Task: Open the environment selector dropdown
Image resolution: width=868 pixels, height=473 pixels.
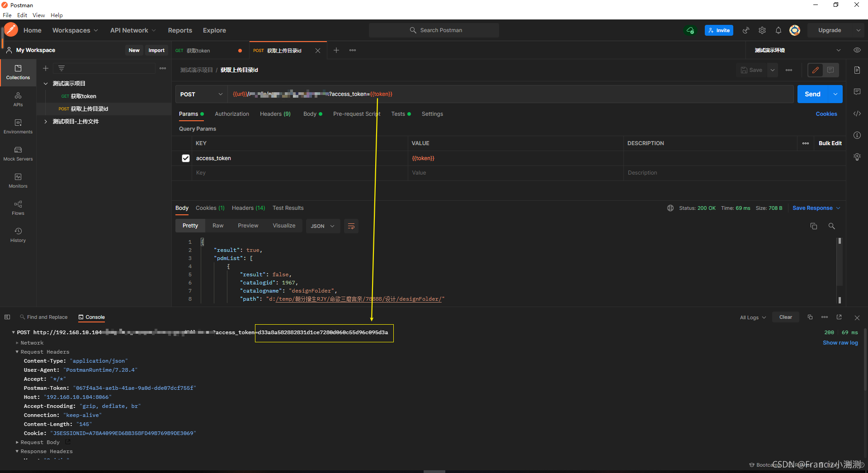Action: click(797, 50)
